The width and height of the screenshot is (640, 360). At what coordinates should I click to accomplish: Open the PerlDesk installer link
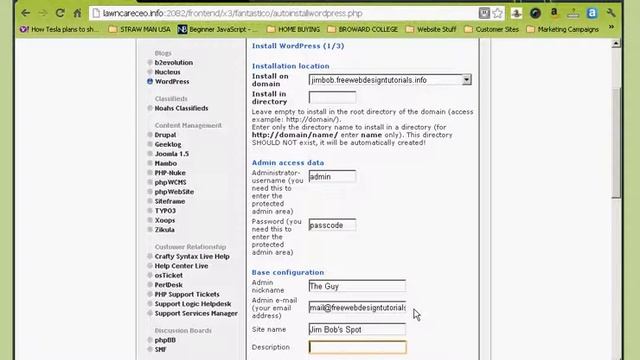point(168,284)
